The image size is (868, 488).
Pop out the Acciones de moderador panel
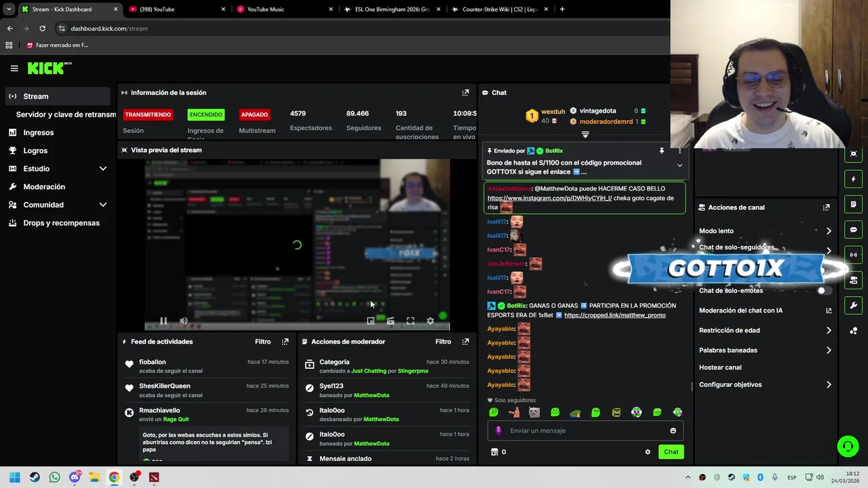pyautogui.click(x=465, y=342)
